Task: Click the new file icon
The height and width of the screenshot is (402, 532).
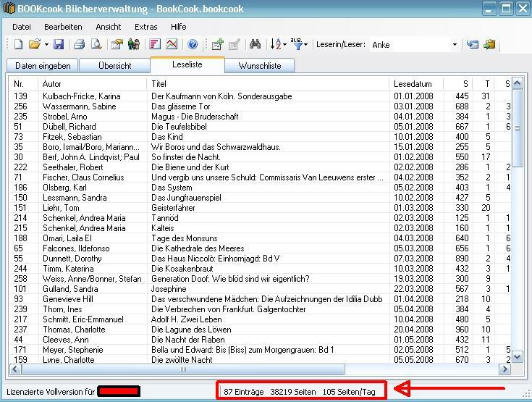Action: [x=19, y=45]
